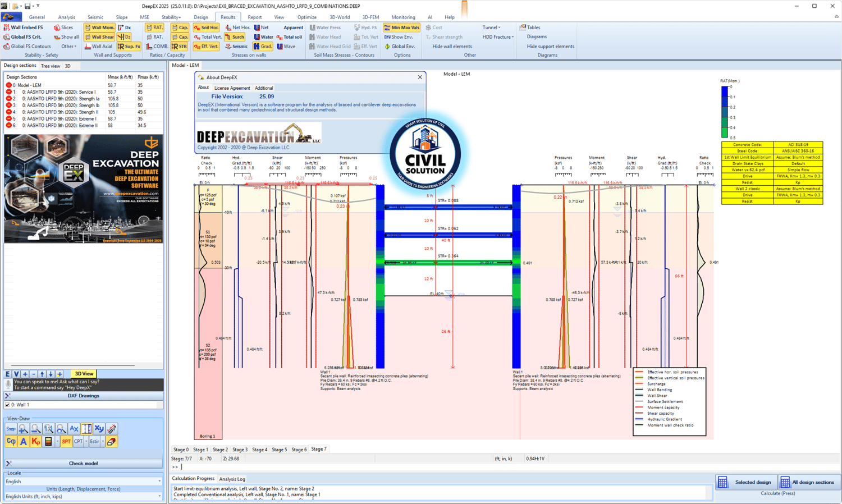Toggle the Wall Mom. diagram button

pyautogui.click(x=99, y=28)
